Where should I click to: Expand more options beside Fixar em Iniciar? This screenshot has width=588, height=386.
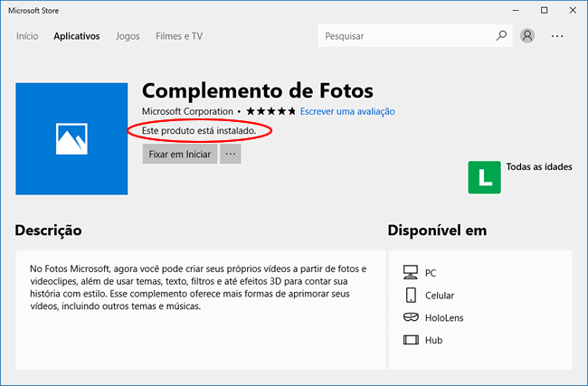click(231, 154)
